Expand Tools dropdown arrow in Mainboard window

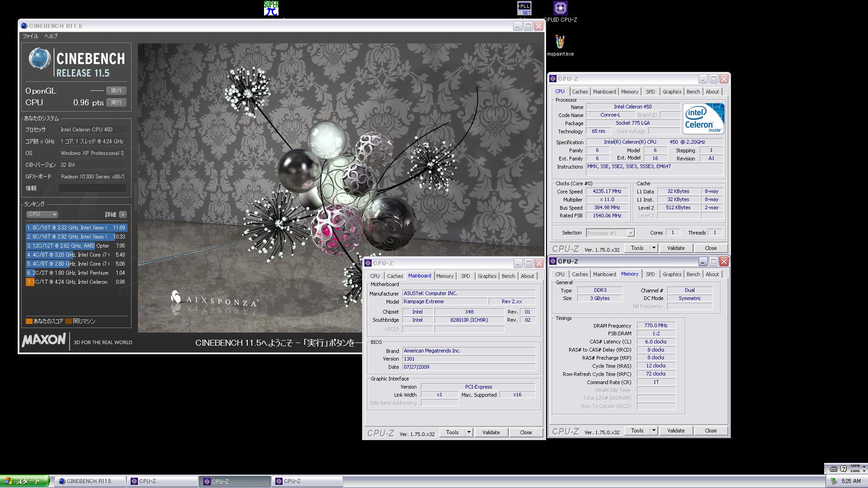(469, 432)
